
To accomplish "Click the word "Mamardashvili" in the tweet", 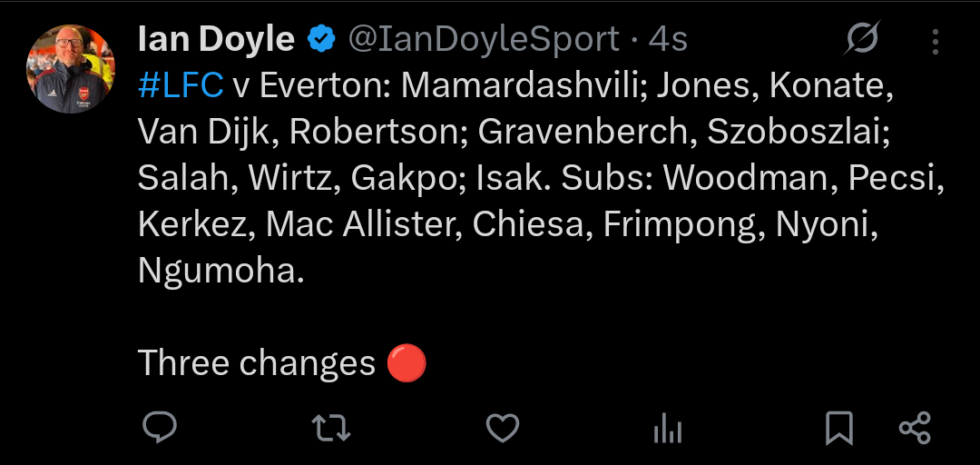I will 522,85.
